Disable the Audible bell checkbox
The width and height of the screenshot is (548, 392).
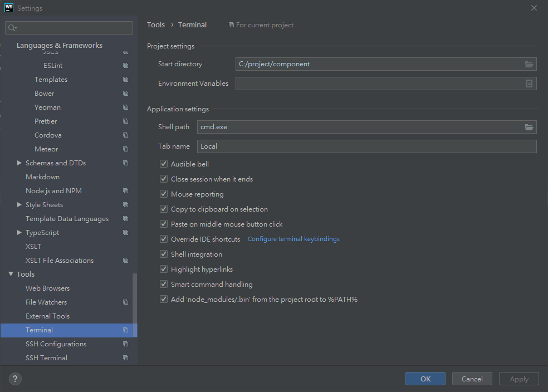pyautogui.click(x=164, y=164)
